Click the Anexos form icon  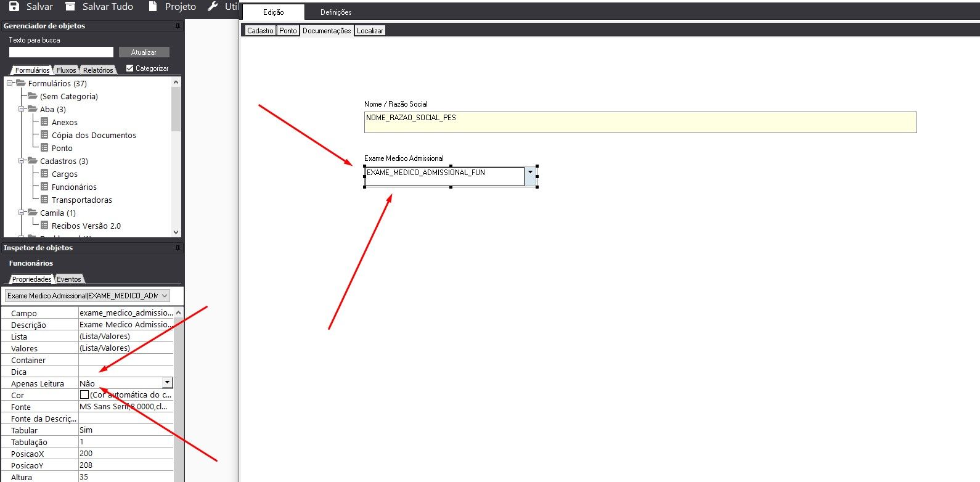click(x=44, y=122)
